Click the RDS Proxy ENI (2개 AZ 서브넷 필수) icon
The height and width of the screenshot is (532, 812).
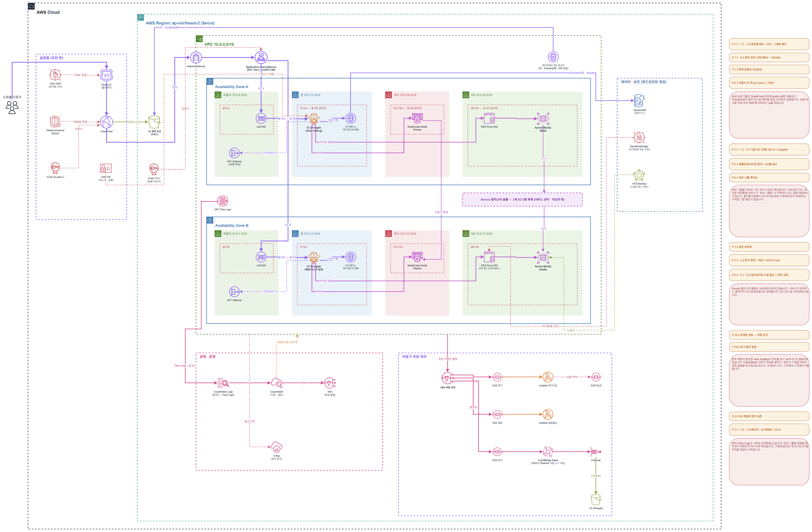(489, 257)
